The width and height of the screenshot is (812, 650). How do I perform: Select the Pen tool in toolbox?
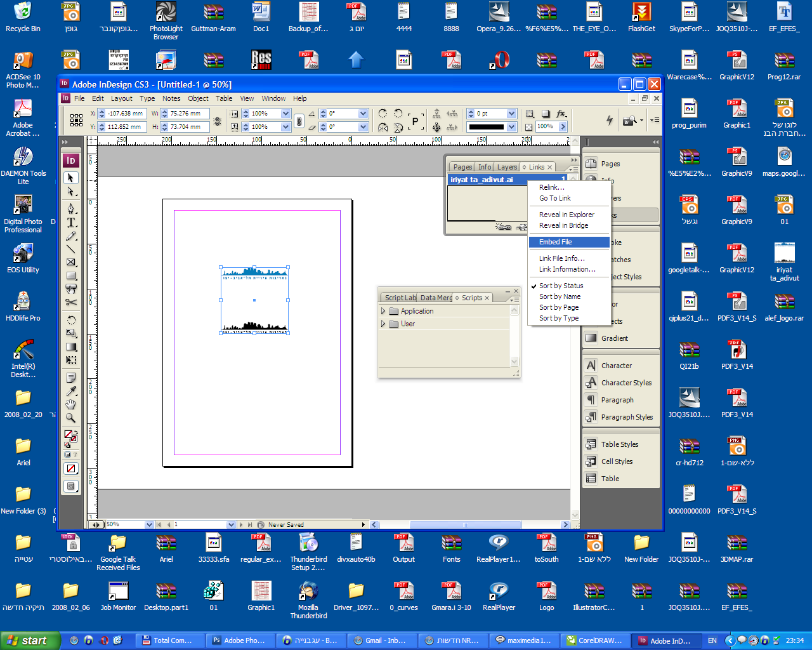click(x=71, y=209)
